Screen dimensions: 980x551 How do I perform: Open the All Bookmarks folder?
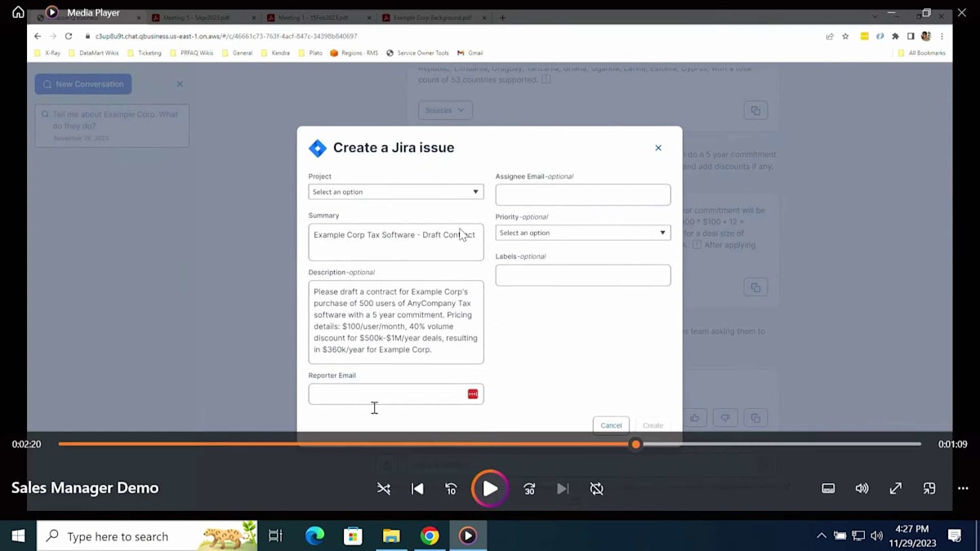921,53
